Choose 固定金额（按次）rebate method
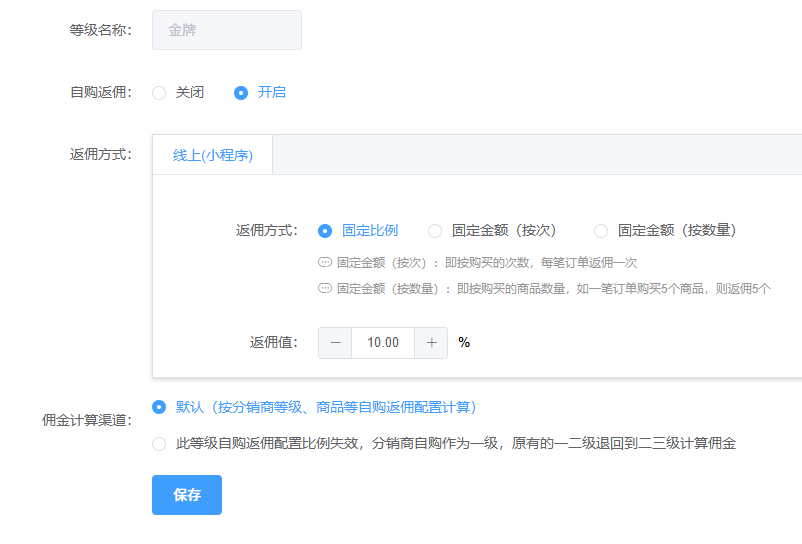This screenshot has height=544, width=802. (x=435, y=231)
